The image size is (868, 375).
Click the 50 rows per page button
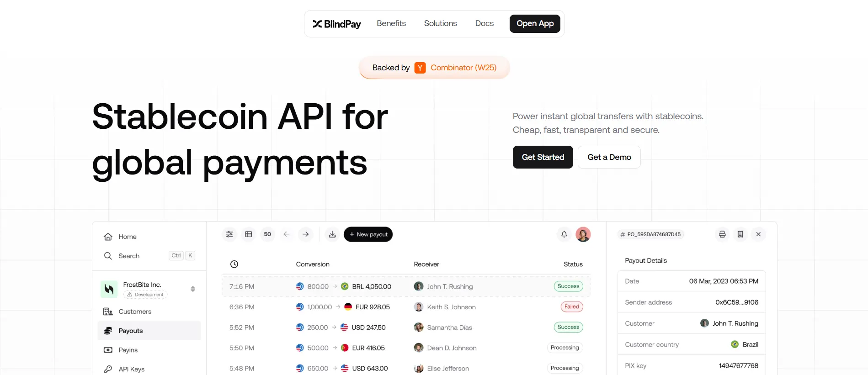tap(267, 234)
